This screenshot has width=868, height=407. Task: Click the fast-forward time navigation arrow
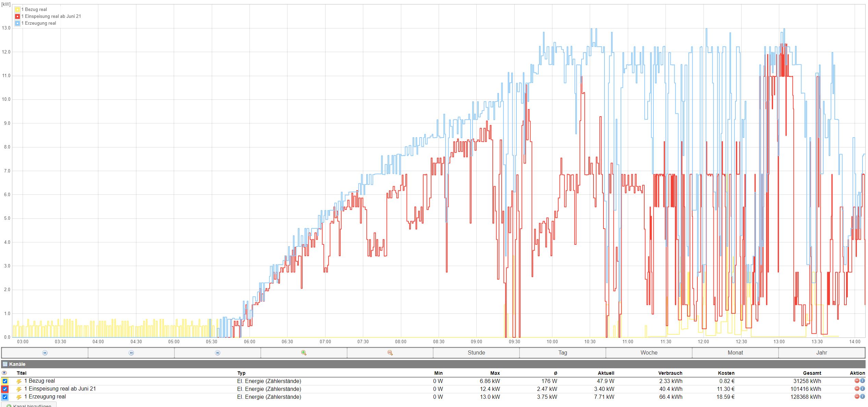pos(131,353)
